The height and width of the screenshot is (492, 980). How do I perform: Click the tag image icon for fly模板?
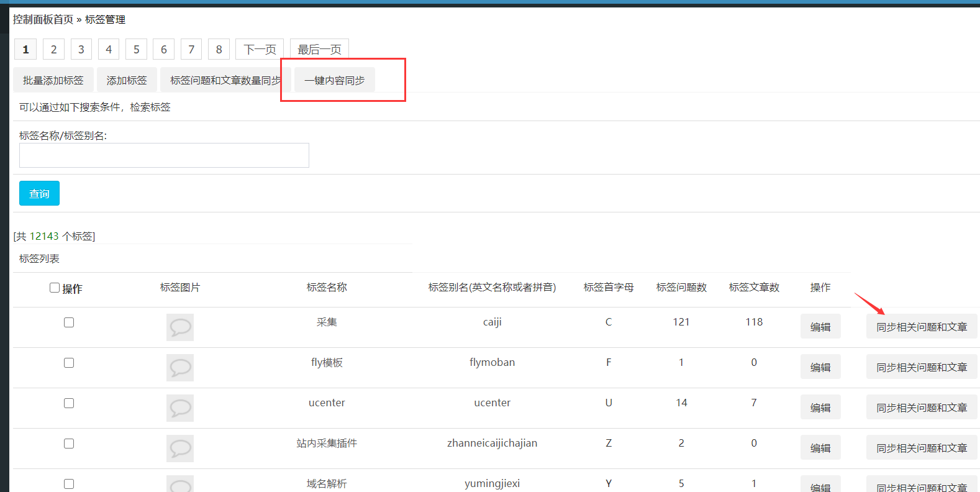pyautogui.click(x=180, y=368)
